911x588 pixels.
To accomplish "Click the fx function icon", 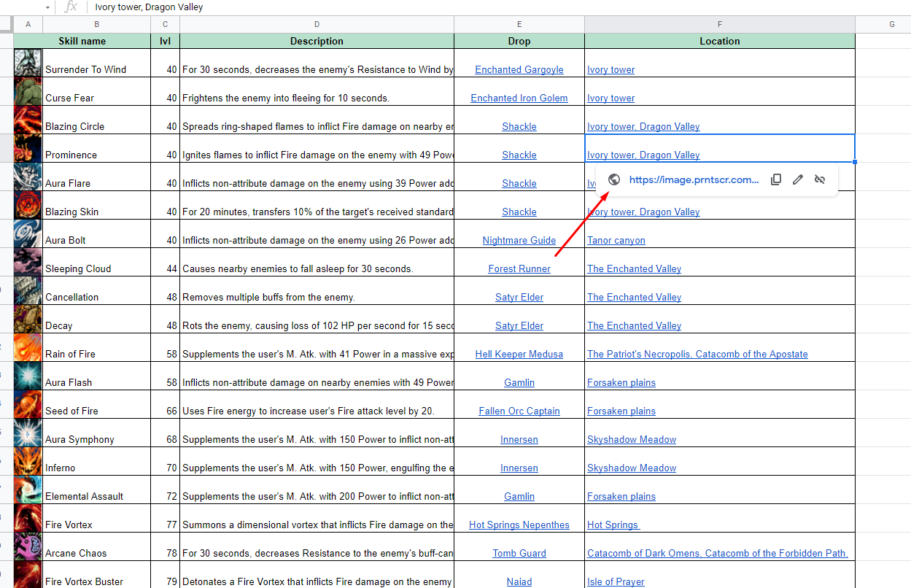I will [71, 7].
